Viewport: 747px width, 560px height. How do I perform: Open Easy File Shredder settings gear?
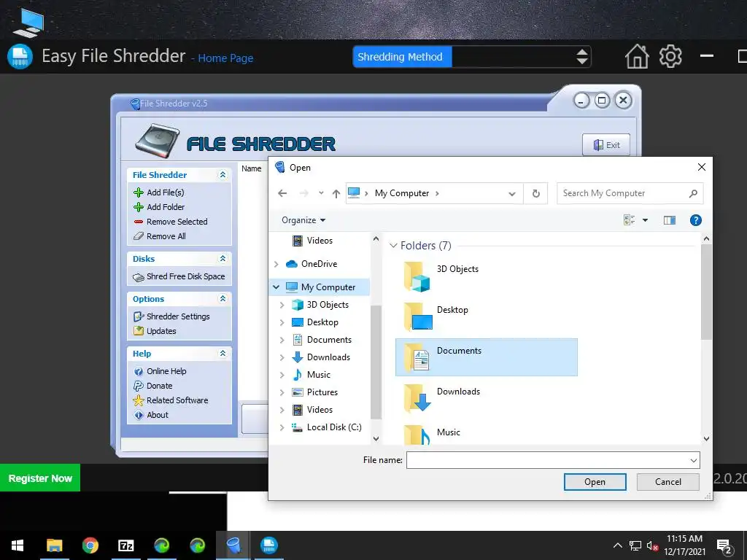pyautogui.click(x=670, y=57)
